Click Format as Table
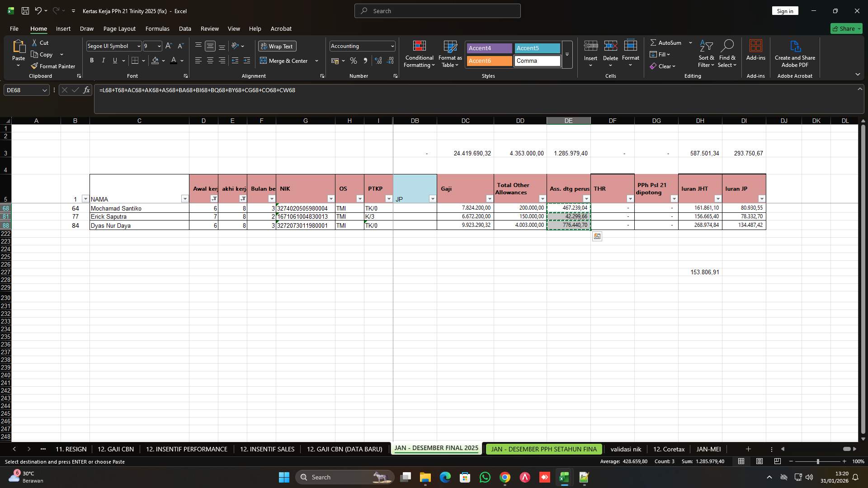The width and height of the screenshot is (868, 488). [x=449, y=54]
